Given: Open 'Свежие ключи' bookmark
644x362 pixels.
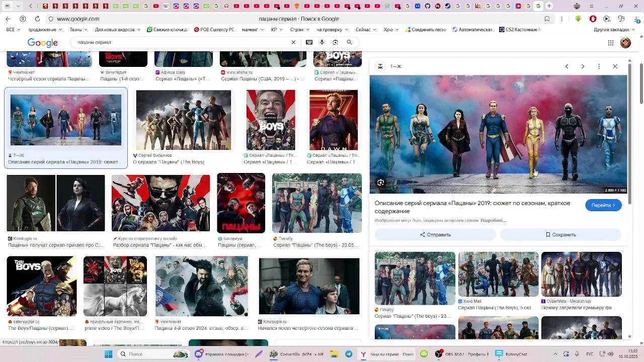Looking at the screenshot, I should (x=168, y=30).
